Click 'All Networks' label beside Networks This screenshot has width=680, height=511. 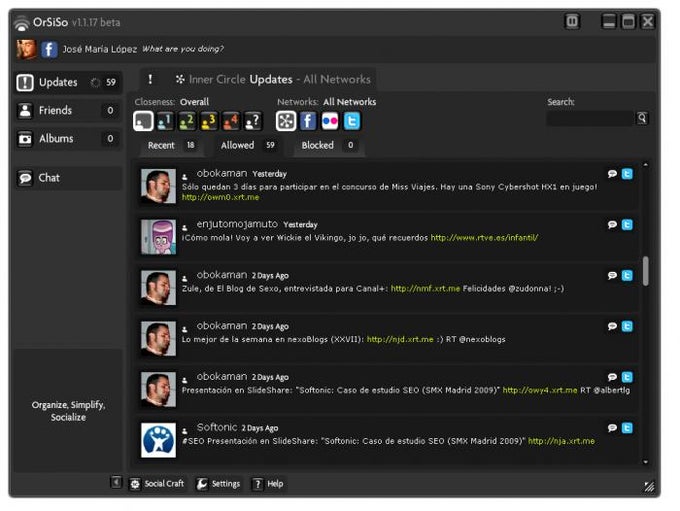(349, 102)
